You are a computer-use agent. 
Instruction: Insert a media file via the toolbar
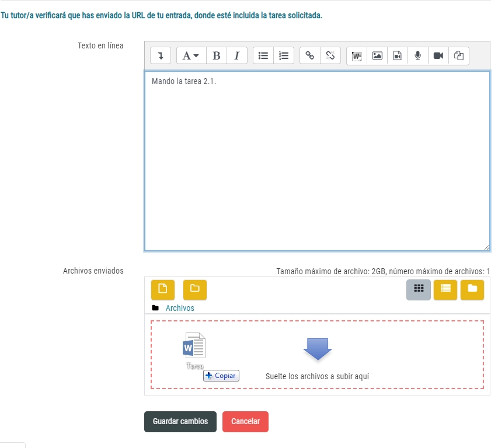click(398, 55)
